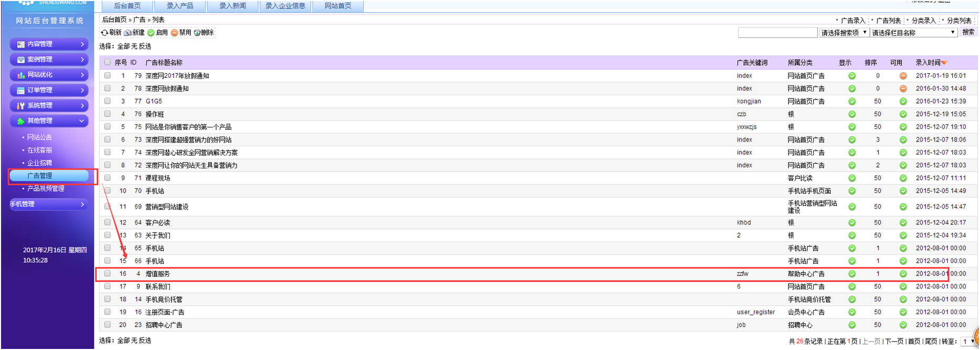Click the delete (删除) toolbar icon
The width and height of the screenshot is (980, 350).
(x=197, y=33)
